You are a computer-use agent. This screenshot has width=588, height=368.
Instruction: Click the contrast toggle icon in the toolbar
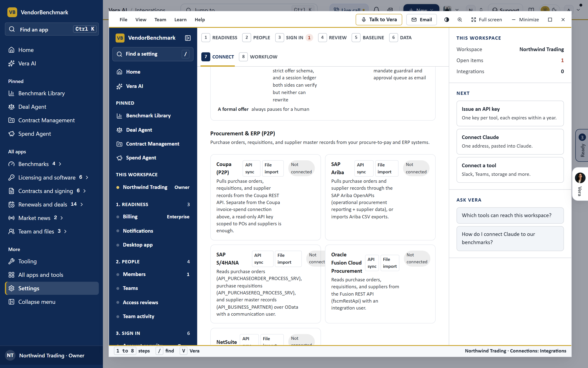click(447, 20)
